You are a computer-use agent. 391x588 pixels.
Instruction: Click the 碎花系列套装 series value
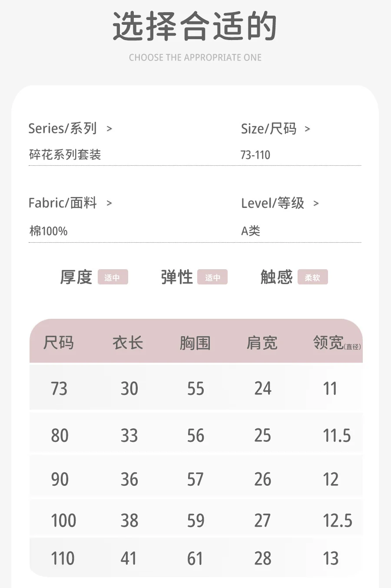[x=65, y=155]
